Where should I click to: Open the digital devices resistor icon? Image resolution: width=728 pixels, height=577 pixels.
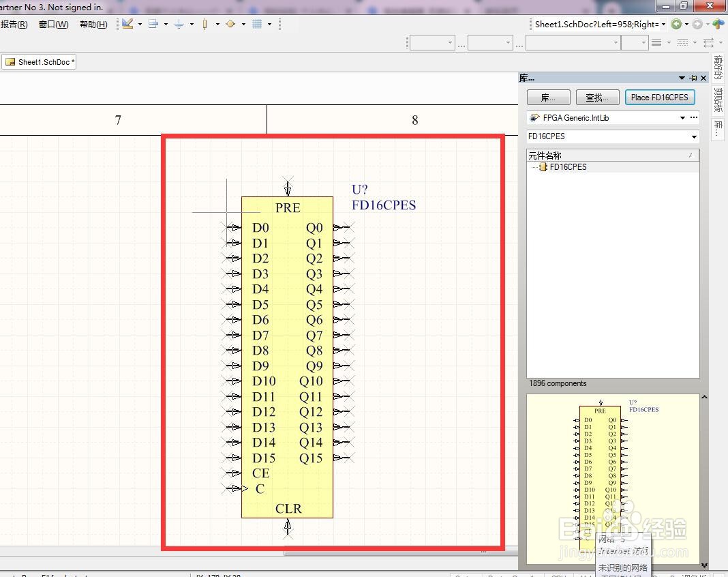(204, 24)
